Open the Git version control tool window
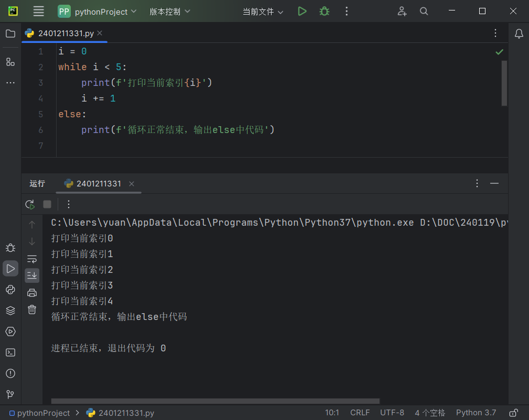 coord(10,394)
